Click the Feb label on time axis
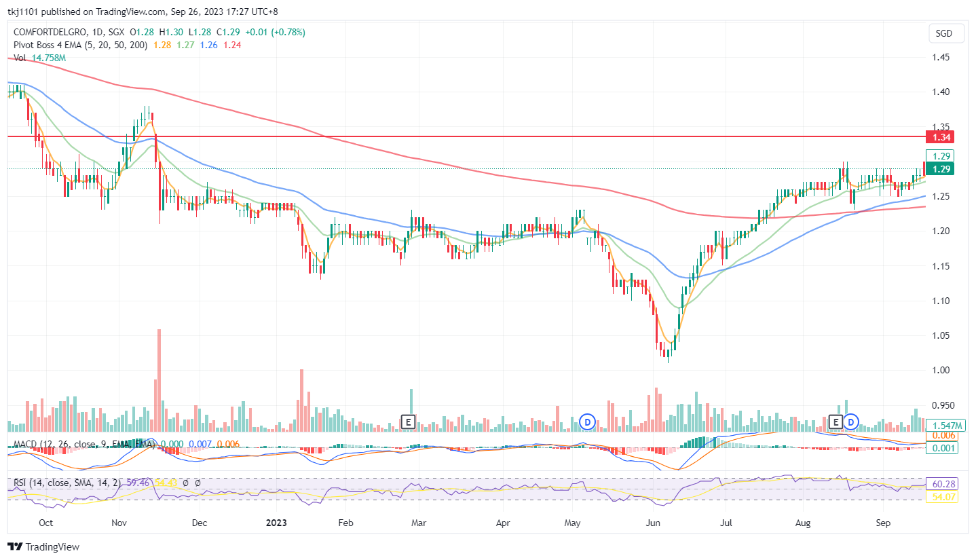976x560 pixels. 345,523
